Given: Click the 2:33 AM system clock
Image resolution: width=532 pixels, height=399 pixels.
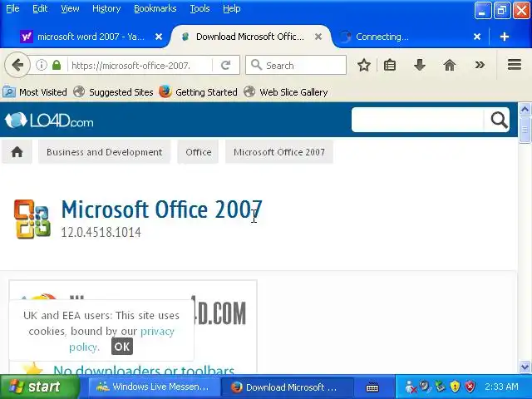Looking at the screenshot, I should coord(501,387).
